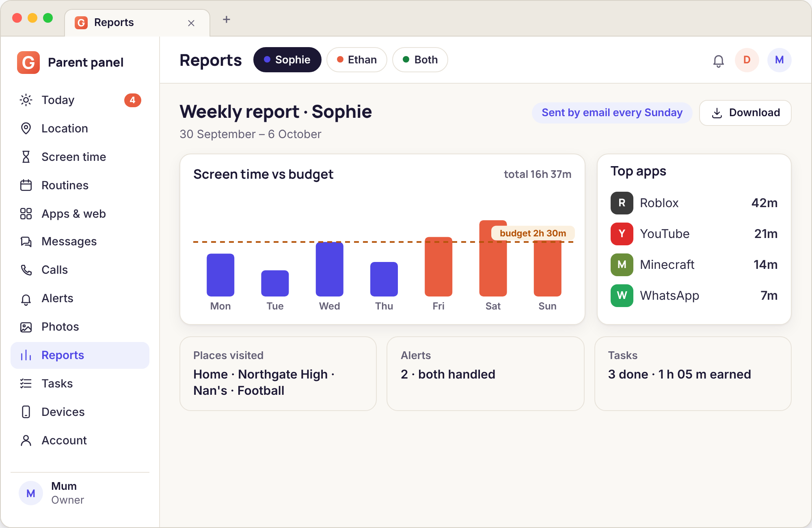Viewport: 812px width, 528px height.
Task: Open the Today sun icon
Action: [x=26, y=100]
